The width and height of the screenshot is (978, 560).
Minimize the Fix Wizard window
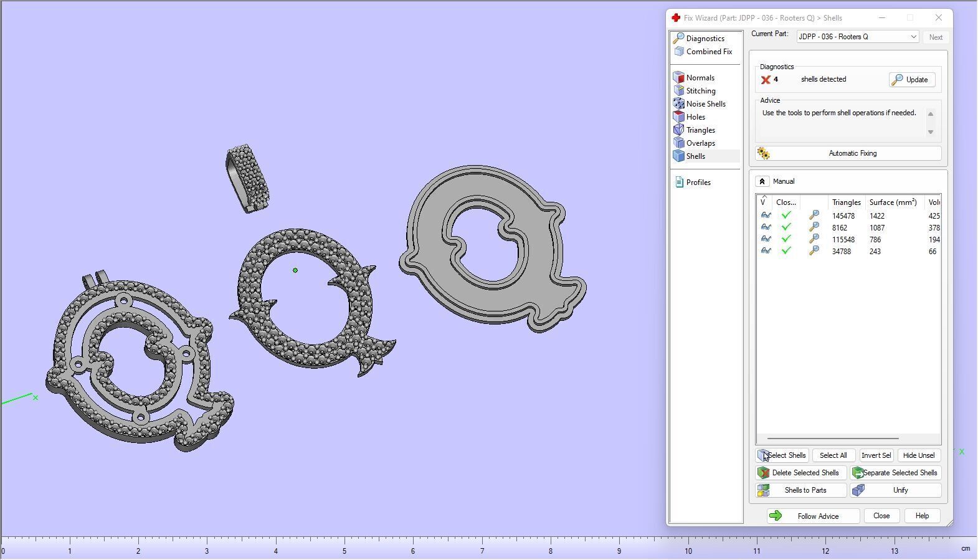point(882,18)
